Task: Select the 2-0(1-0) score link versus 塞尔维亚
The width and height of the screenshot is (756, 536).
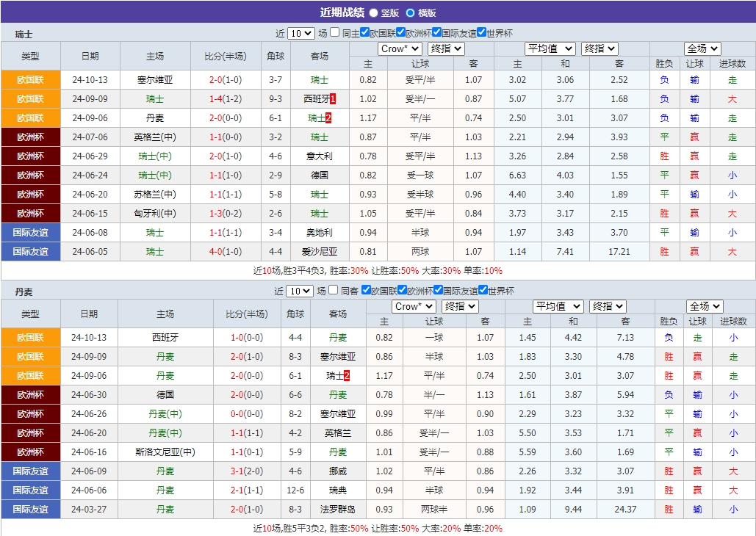Action: (246, 357)
